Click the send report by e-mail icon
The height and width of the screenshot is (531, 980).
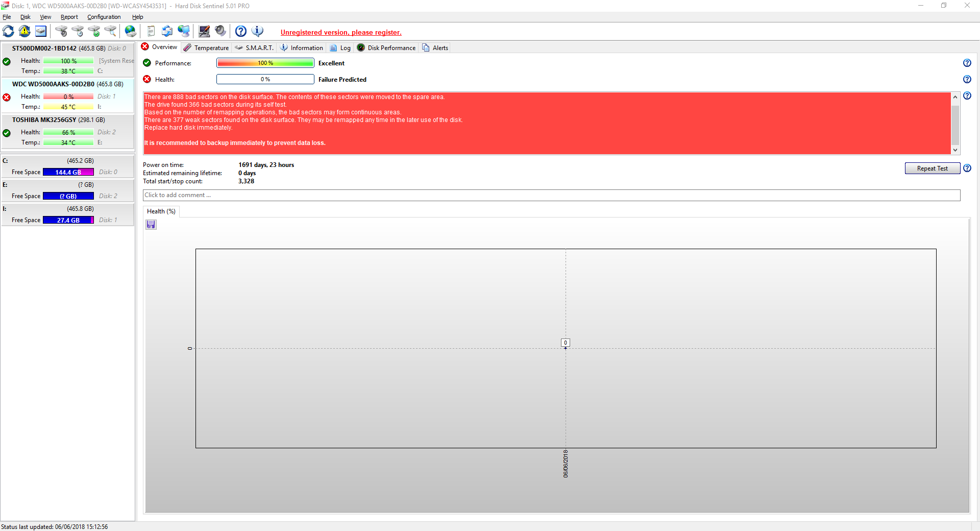(x=167, y=32)
